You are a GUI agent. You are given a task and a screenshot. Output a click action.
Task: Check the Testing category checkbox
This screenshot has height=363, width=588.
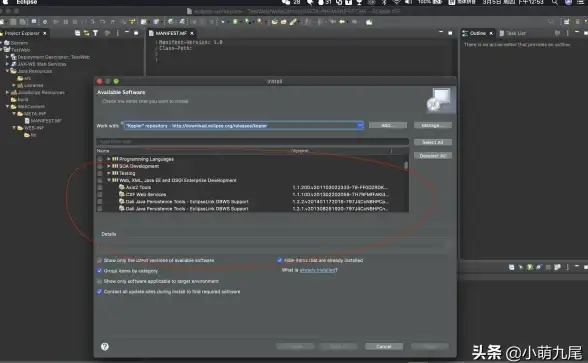[x=100, y=173]
